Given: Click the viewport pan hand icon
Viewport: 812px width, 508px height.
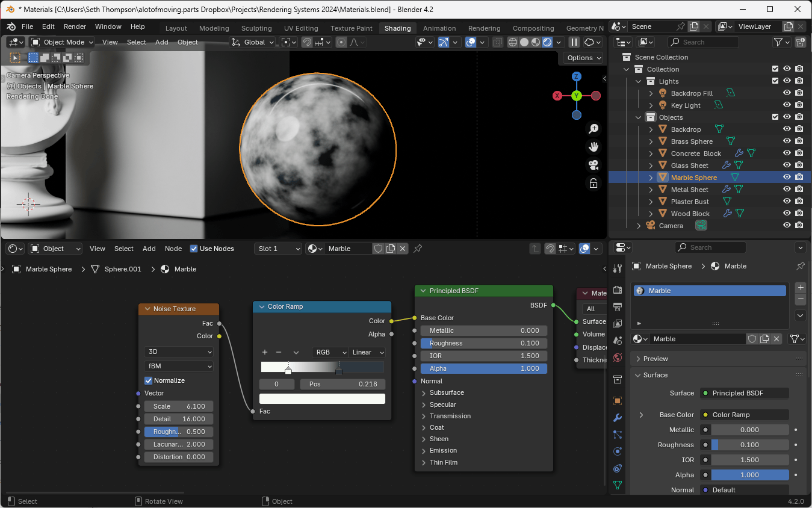Looking at the screenshot, I should 594,147.
